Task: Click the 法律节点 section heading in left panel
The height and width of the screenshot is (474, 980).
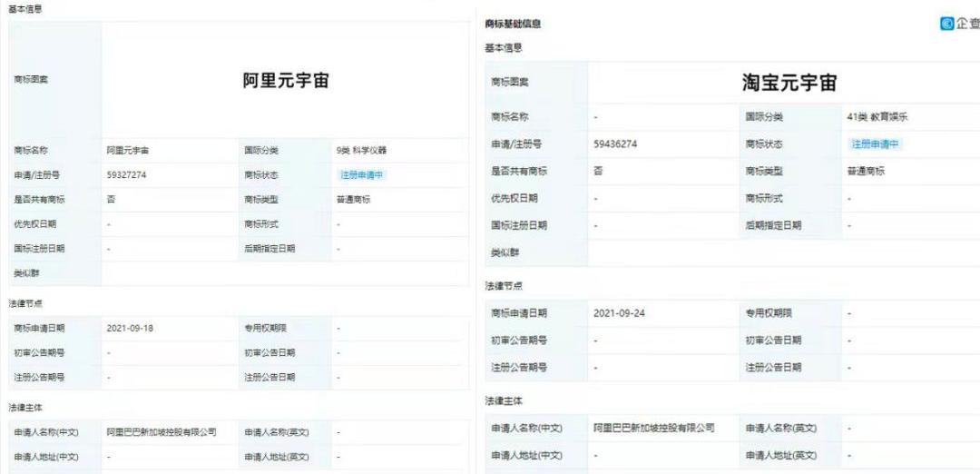Action: 25,303
